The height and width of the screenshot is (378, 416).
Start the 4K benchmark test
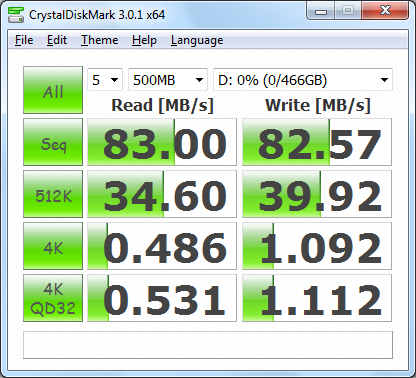53,246
